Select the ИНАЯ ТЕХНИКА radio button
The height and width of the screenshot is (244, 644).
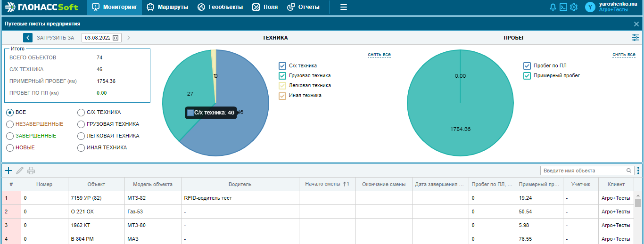coord(81,147)
